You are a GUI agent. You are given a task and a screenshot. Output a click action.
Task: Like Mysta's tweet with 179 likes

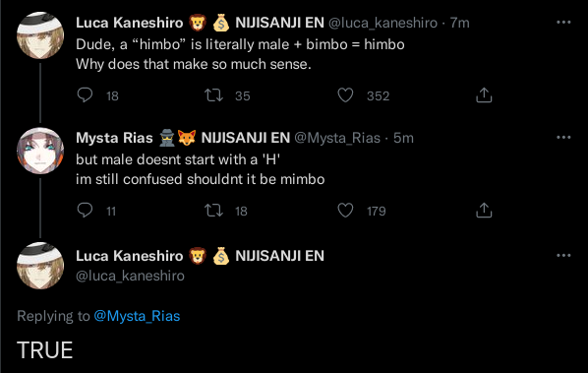point(345,211)
